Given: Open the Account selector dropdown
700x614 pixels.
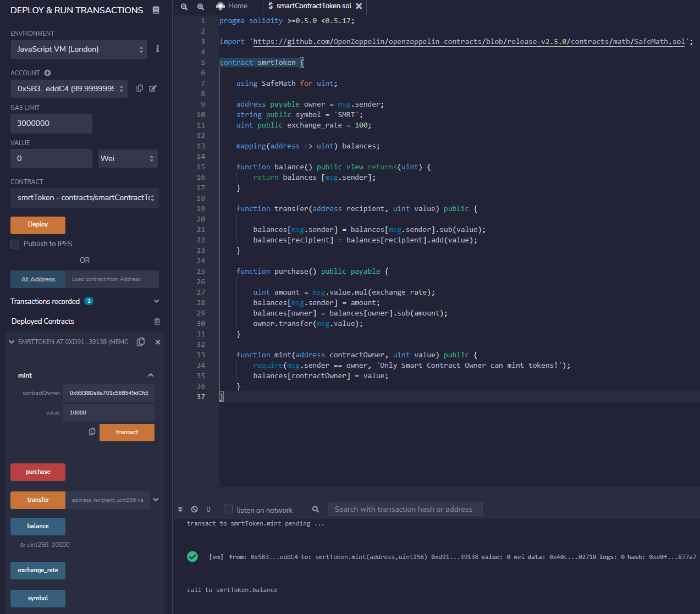Looking at the screenshot, I should click(x=69, y=88).
